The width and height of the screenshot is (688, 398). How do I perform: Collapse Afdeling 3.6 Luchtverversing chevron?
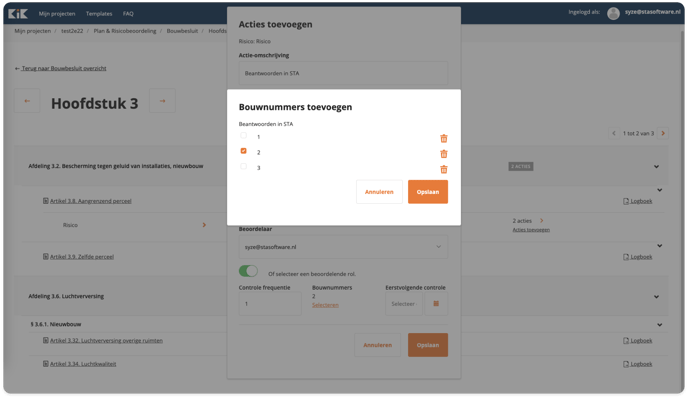(656, 297)
